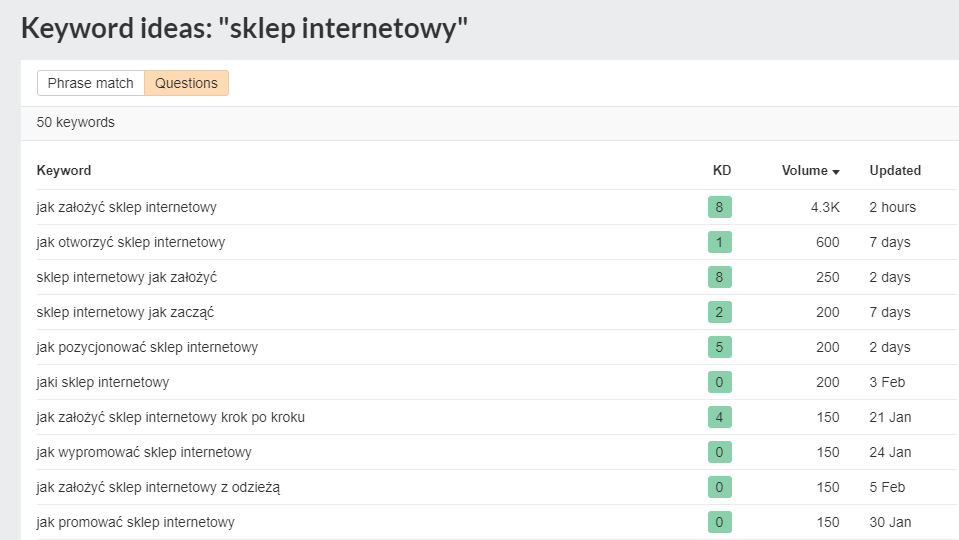Viewport: 959px width, 540px height.
Task: Switch to the Phrase match tab
Action: click(x=91, y=83)
